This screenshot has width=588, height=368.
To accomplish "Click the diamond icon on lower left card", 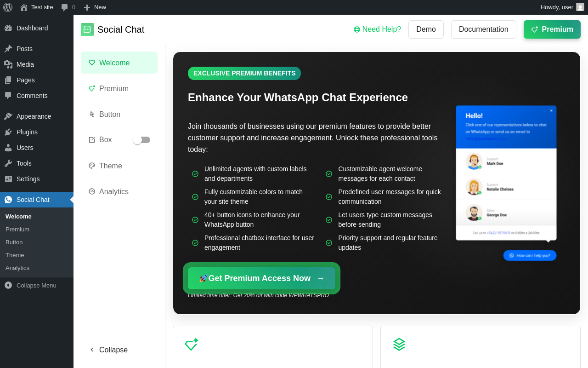I will (x=191, y=345).
